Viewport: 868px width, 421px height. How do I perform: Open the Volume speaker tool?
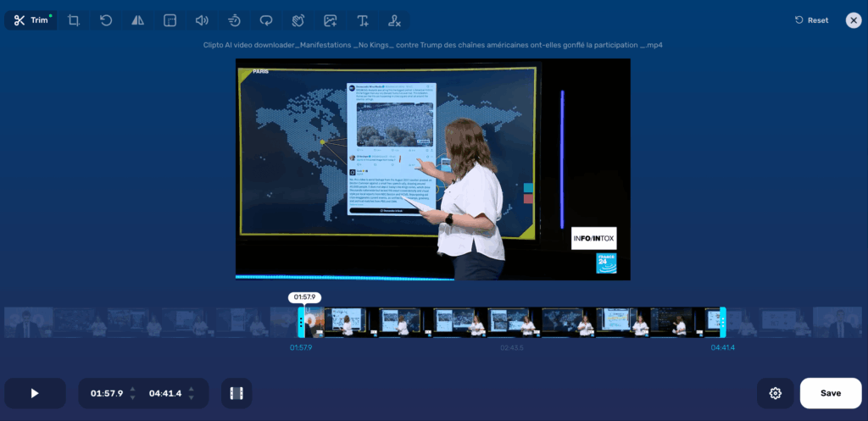click(x=202, y=20)
